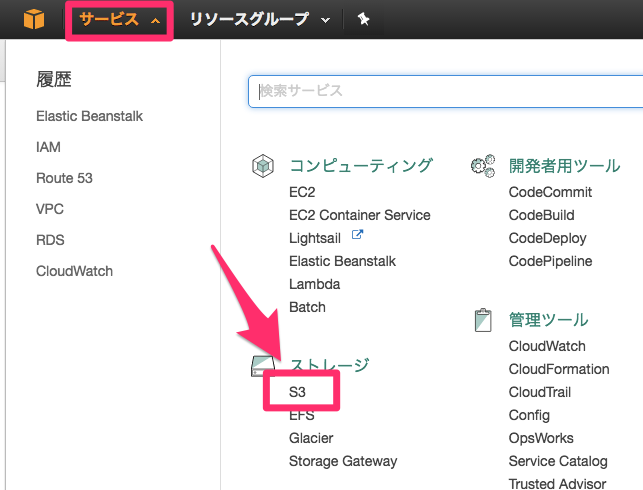Open Config service
The image size is (643, 490).
pyautogui.click(x=529, y=415)
